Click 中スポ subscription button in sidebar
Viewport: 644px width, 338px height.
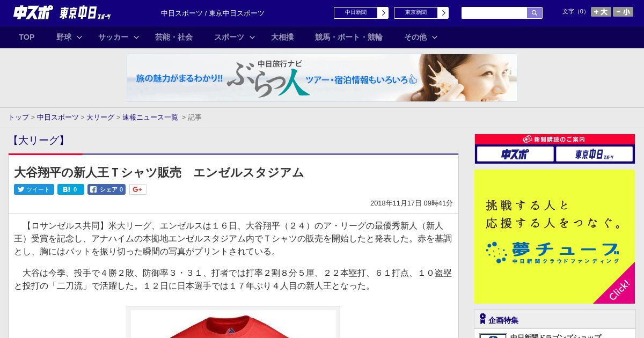515,154
